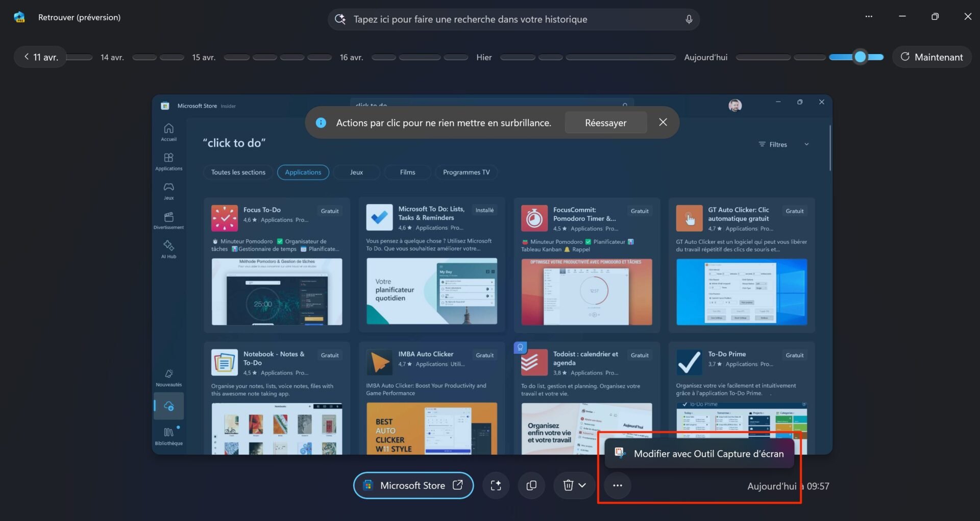Open Accueil in Microsoft Store sidebar

tap(168, 132)
